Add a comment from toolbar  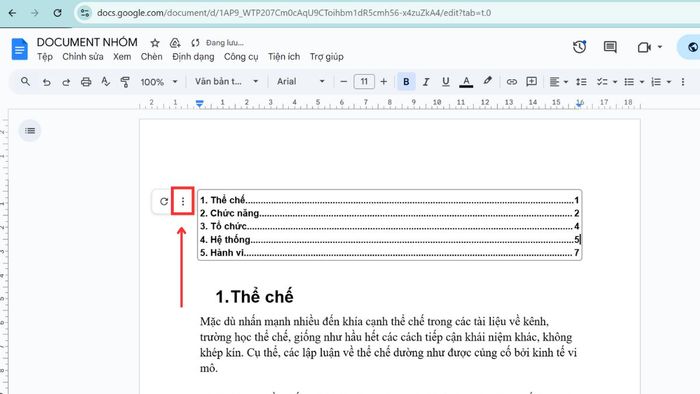pyautogui.click(x=531, y=82)
